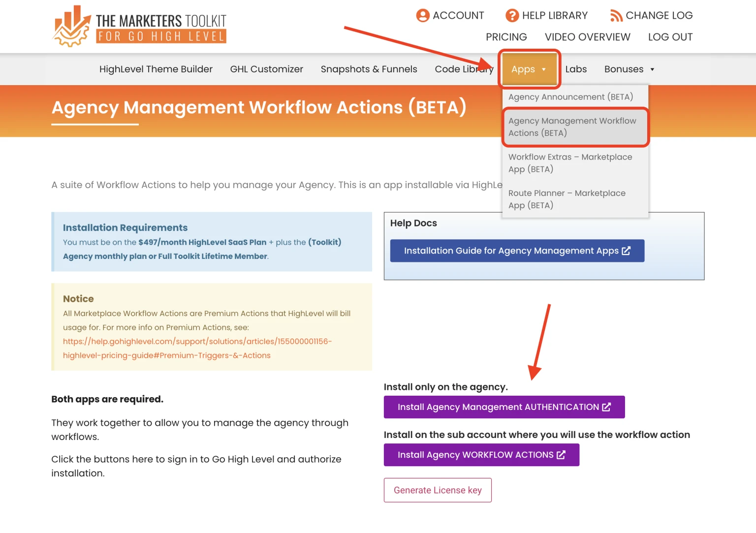The height and width of the screenshot is (533, 756).
Task: Choose Workflow Extras – Marketplace App (BETA)
Action: tap(575, 163)
